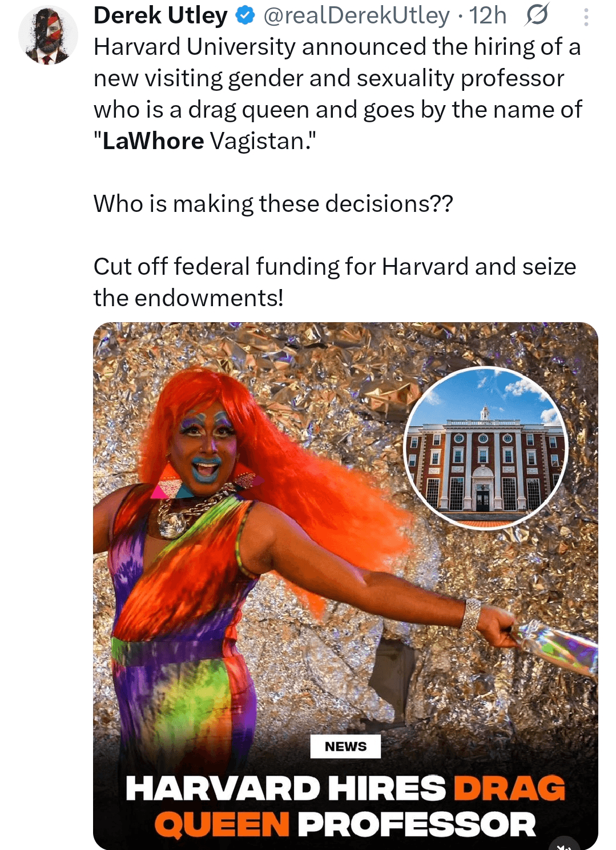Screen dimensions: 616x850
Task: Click the orange QUEEN word in the headline
Action: coord(222,825)
